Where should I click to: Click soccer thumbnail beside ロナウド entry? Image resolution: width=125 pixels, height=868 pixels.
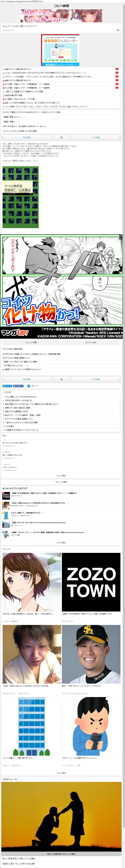click(x=6, y=535)
